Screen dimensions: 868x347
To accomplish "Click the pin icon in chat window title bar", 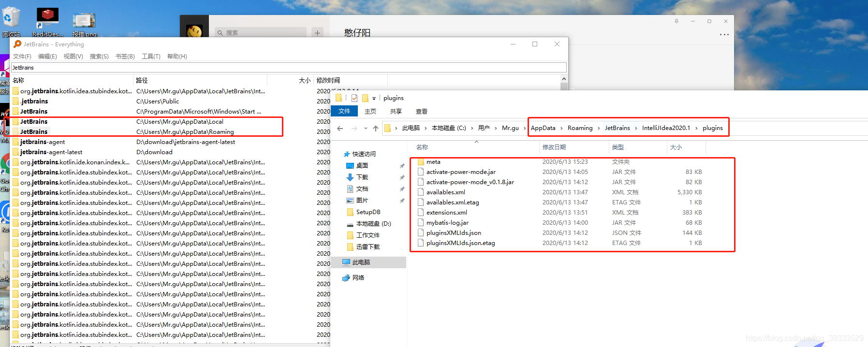I will (677, 21).
